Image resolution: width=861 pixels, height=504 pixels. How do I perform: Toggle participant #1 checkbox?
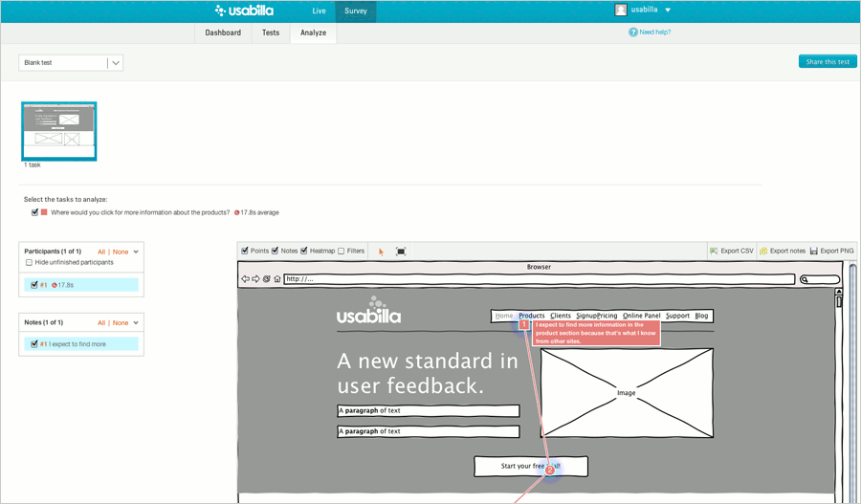pyautogui.click(x=34, y=285)
